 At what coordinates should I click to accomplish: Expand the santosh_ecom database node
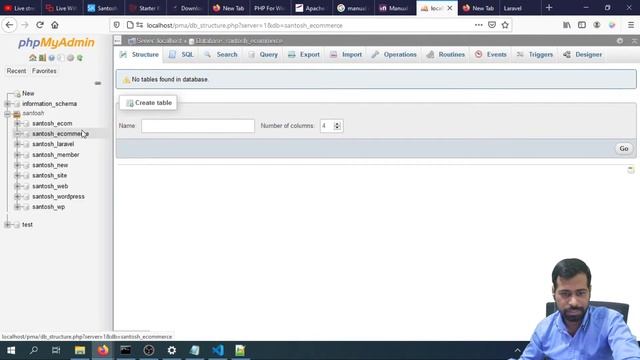pyautogui.click(x=18, y=123)
